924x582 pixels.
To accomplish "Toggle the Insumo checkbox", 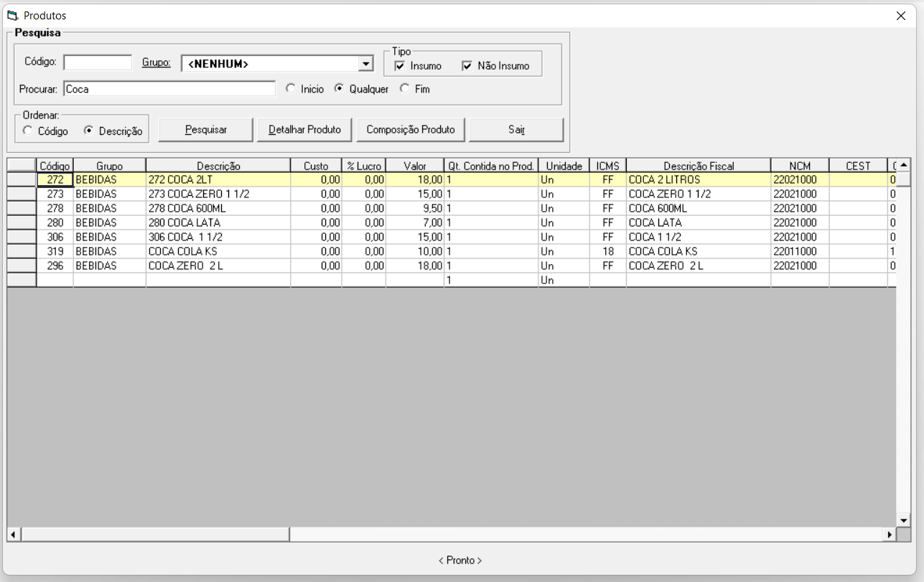I will (x=400, y=66).
